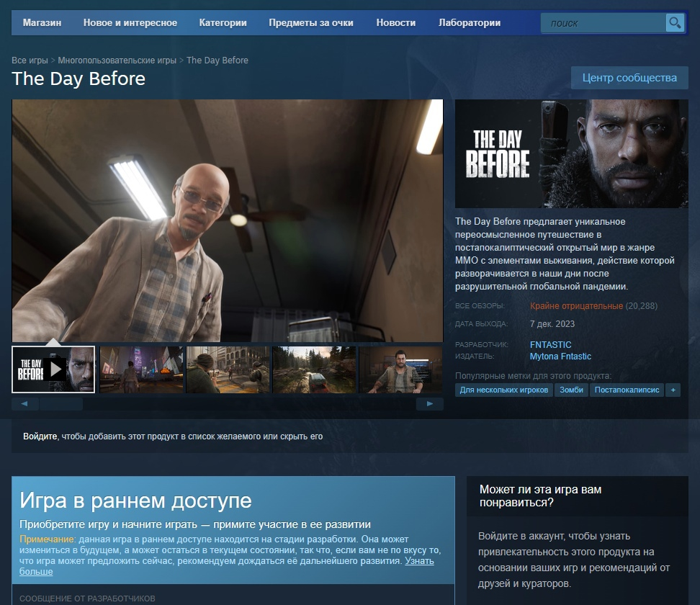Open the Новое и интересное menu
Image resolution: width=700 pixels, height=605 pixels.
pos(130,23)
